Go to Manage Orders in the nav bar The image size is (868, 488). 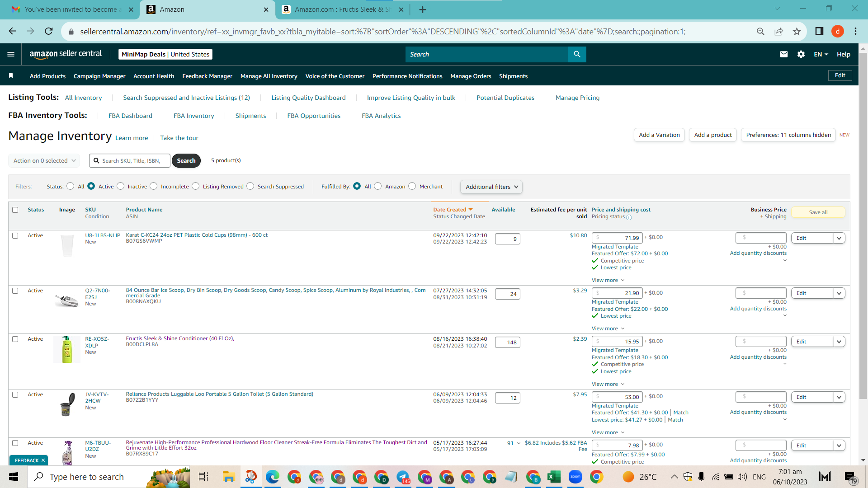pos(471,76)
